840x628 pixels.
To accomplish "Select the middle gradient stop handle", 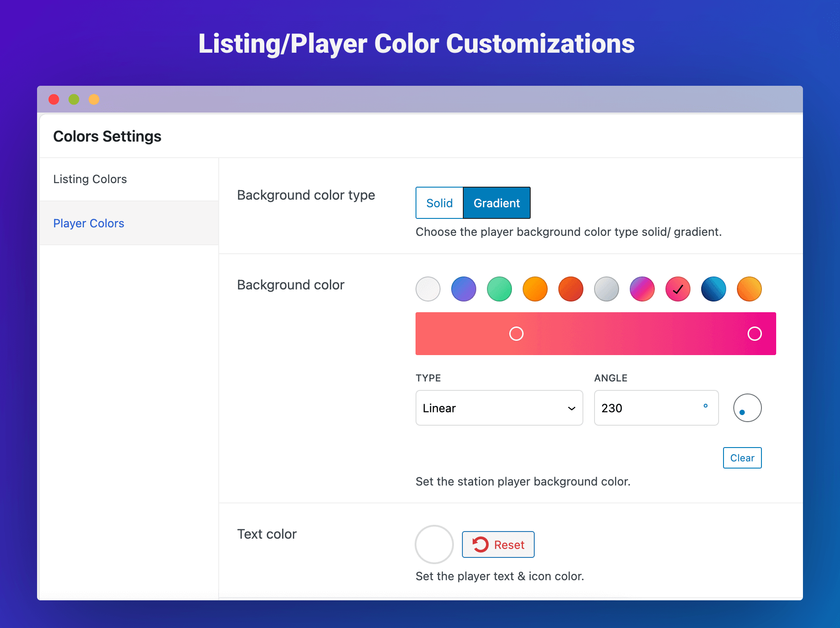I will tap(516, 334).
